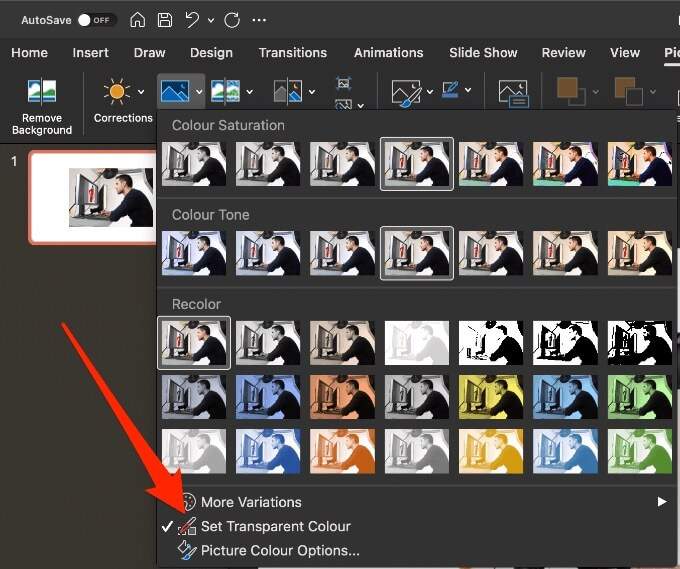Open the Slide Show tab
Viewport: 680px width, 569px height.
coord(483,52)
